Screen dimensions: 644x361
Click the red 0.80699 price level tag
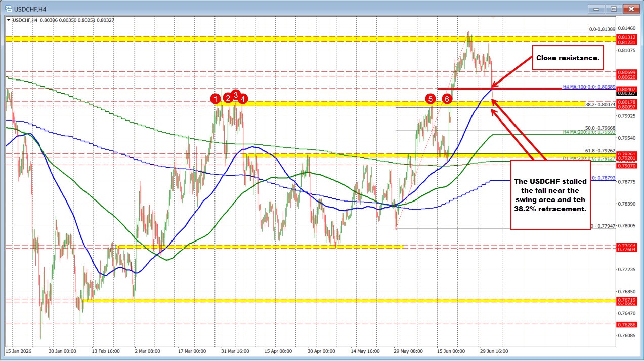click(626, 73)
